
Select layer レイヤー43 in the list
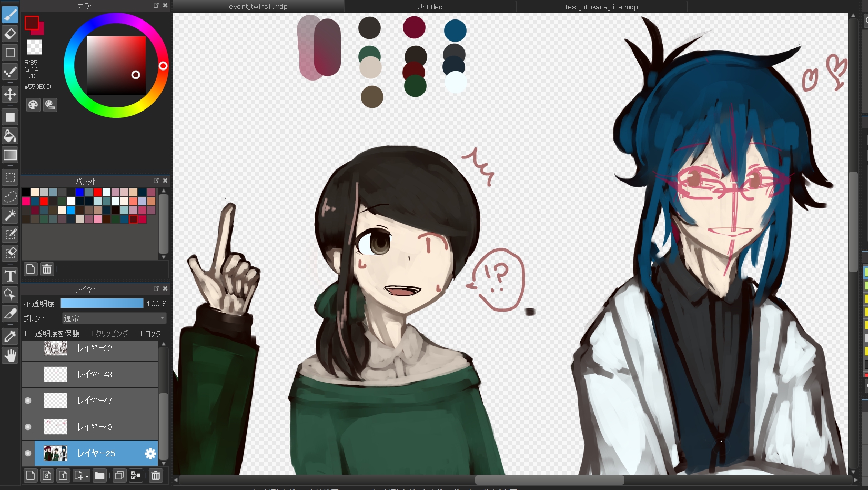click(95, 375)
